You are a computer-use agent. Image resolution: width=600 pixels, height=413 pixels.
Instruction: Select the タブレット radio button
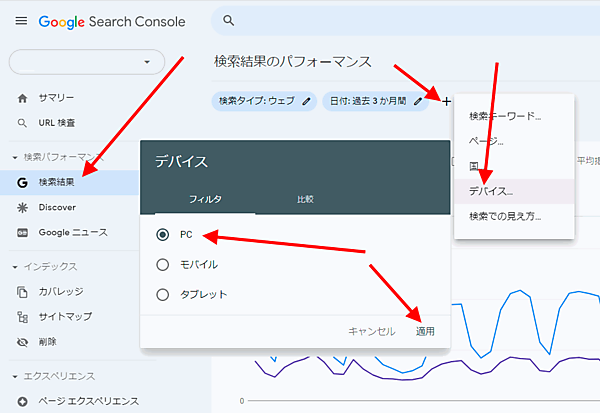click(163, 294)
